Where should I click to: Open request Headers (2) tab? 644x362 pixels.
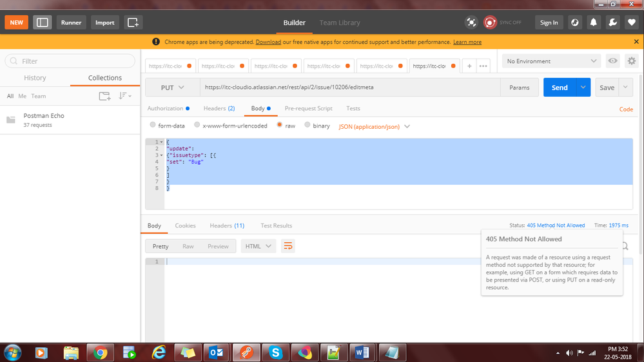pyautogui.click(x=219, y=108)
